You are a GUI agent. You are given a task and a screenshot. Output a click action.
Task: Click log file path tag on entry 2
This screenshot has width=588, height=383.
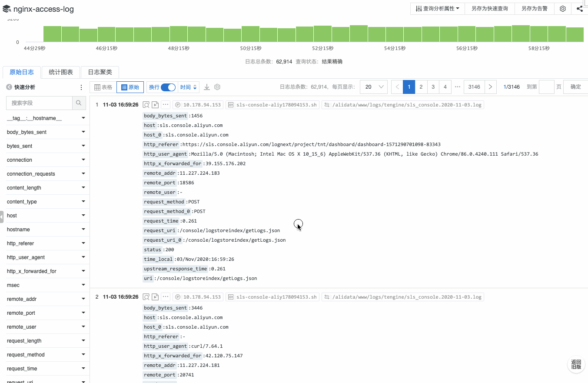click(403, 297)
